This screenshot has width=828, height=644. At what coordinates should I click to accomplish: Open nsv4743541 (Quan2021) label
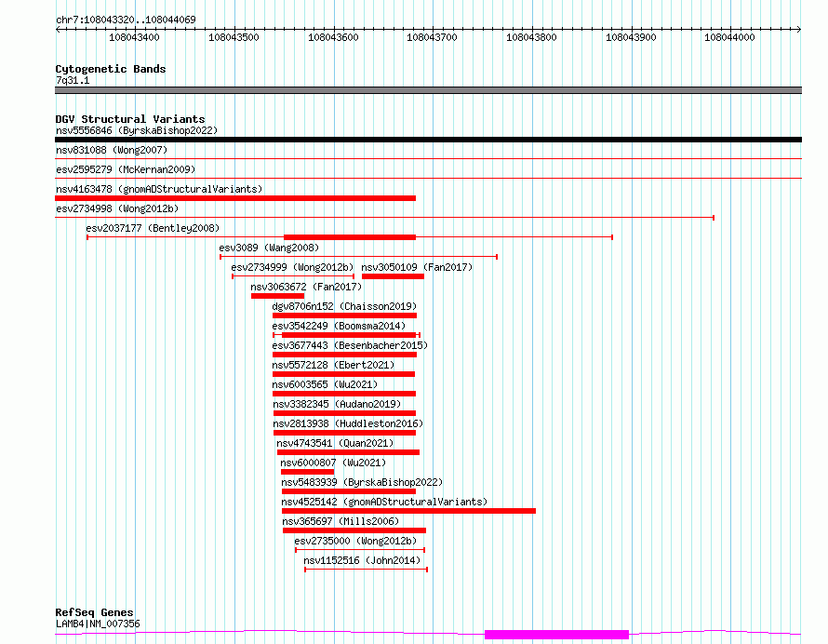335,443
